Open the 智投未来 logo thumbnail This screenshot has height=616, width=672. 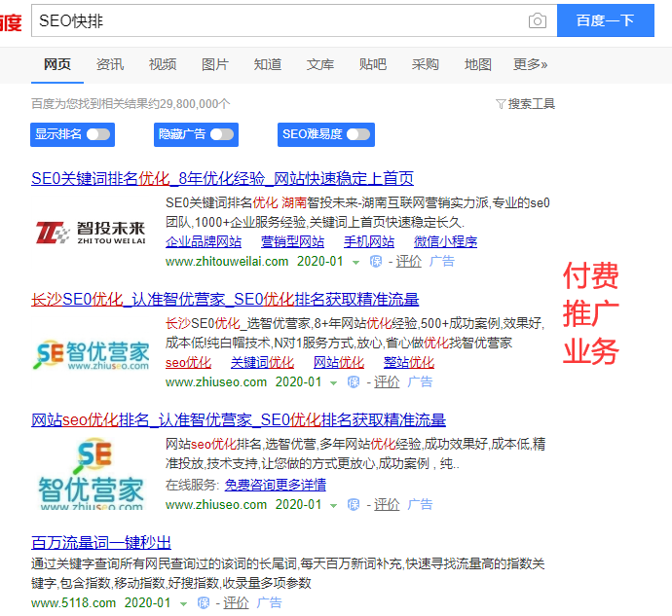coord(91,233)
